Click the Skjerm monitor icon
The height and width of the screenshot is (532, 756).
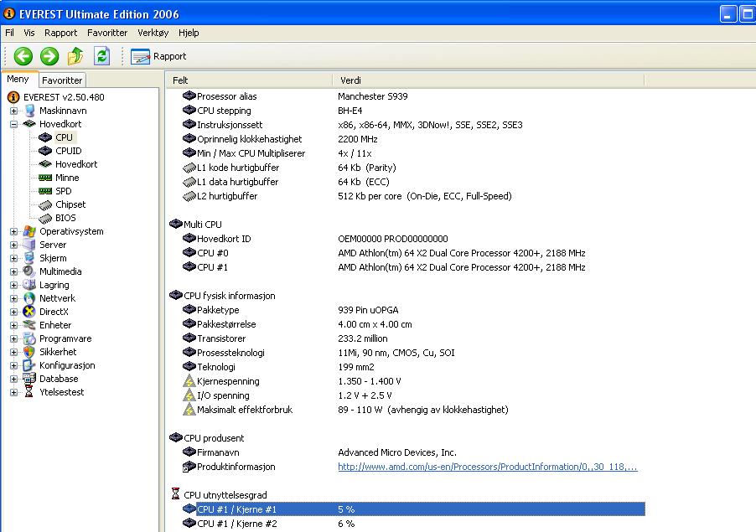(29, 258)
